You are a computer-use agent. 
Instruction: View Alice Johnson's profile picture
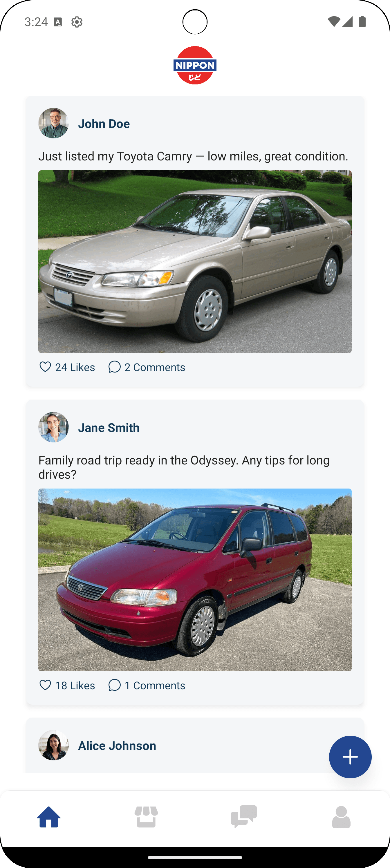point(54,745)
